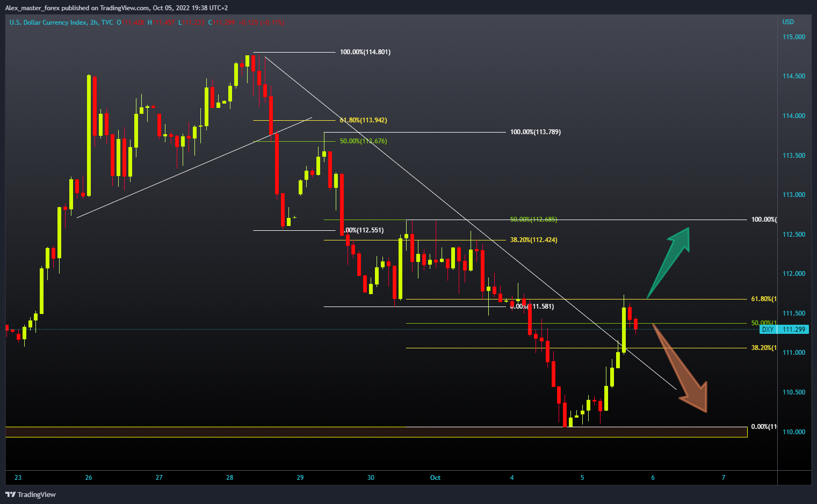Select the right-edge 61.80% Fibonacci label
The width and height of the screenshot is (817, 504).
(764, 299)
